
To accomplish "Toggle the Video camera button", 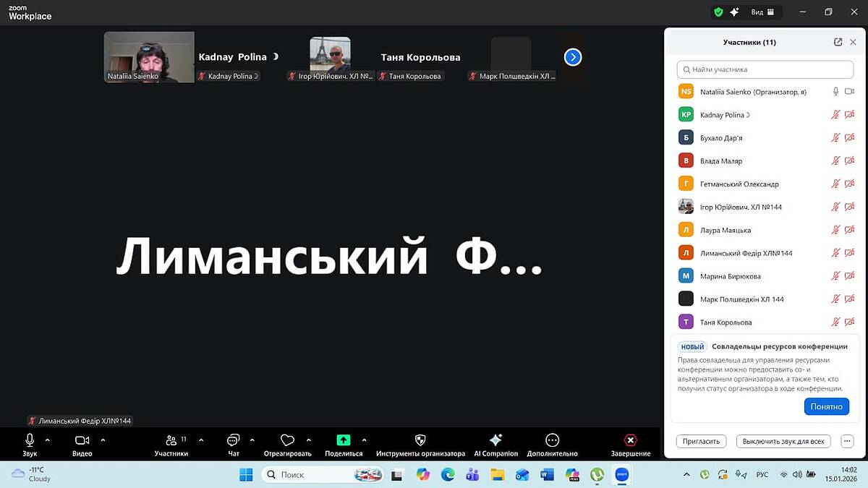I will pos(82,440).
